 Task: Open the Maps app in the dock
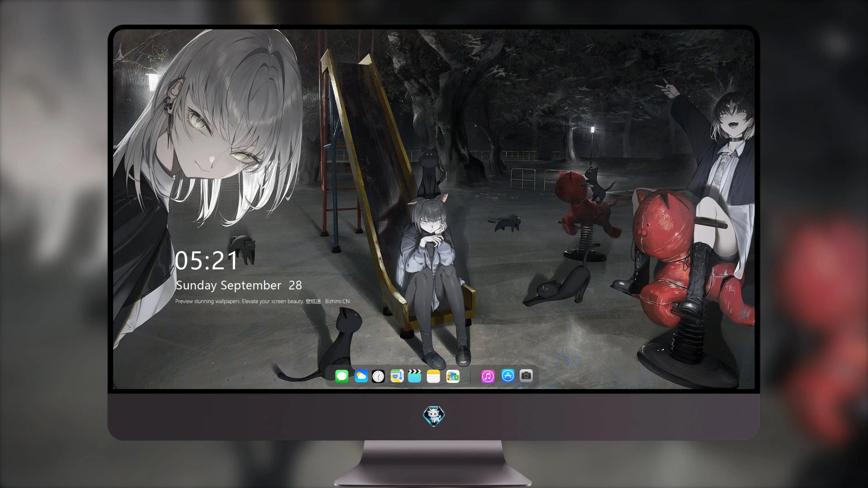pyautogui.click(x=397, y=376)
